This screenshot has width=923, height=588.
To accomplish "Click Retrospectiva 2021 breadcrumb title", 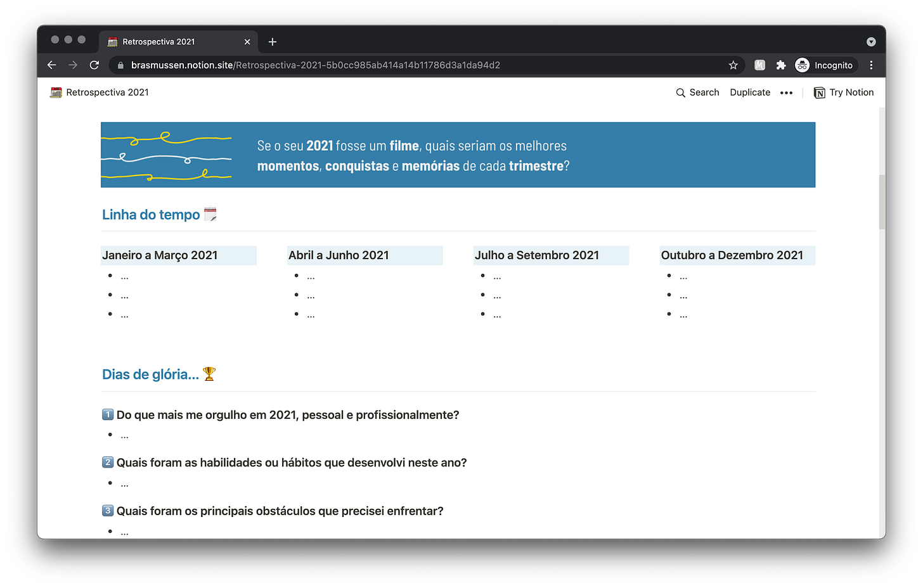I will click(x=107, y=93).
